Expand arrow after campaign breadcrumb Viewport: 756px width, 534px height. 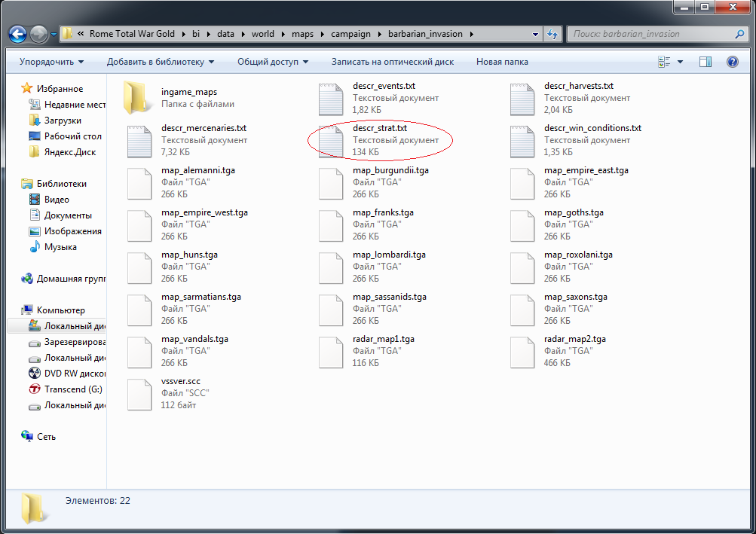[379, 34]
